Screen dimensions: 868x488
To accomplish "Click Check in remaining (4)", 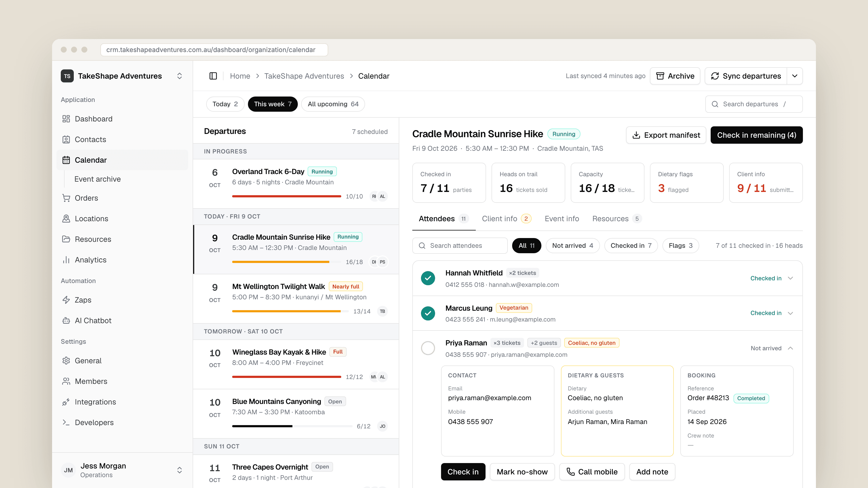I will click(x=757, y=135).
